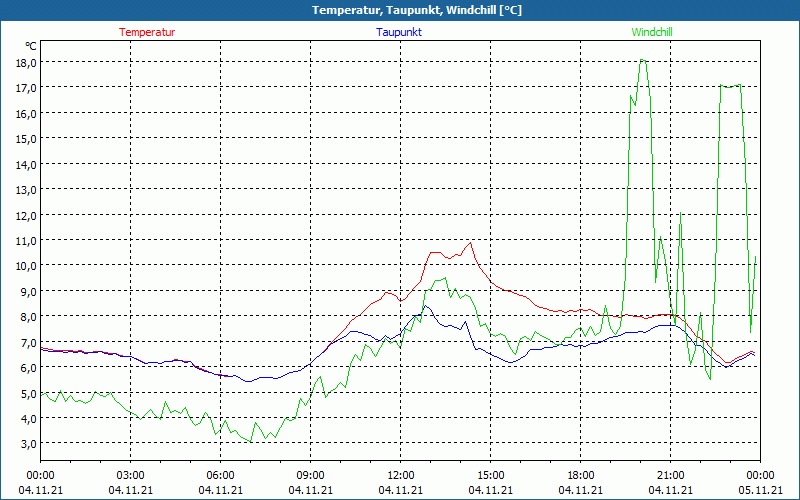Click the '18:00' time axis label
This screenshot has width=800, height=500.
(x=581, y=476)
